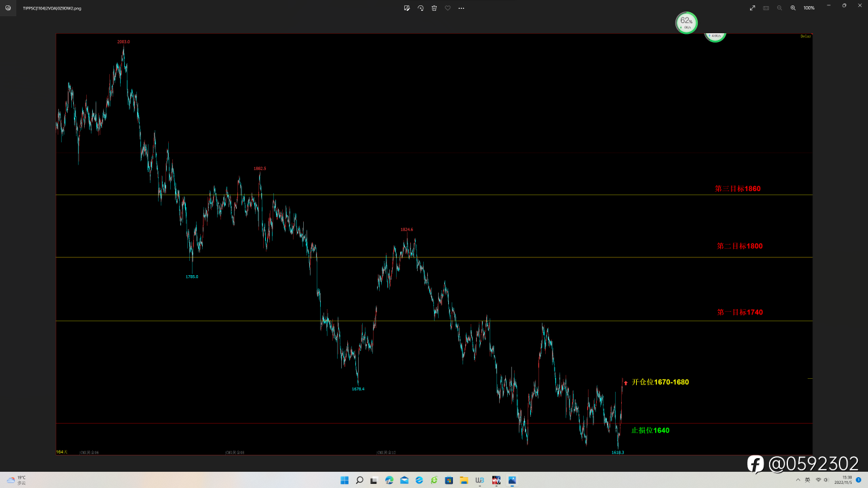Open the green browser icon on taskbar
868x488 pixels.
point(434,481)
